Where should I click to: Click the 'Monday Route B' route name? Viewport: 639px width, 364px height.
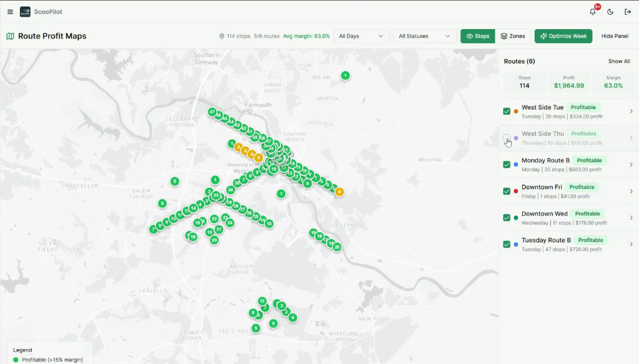(545, 160)
